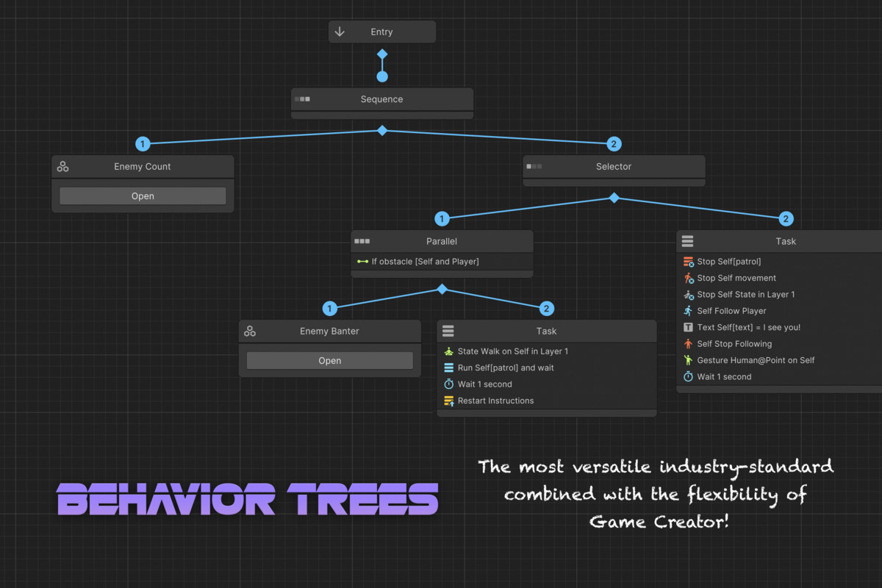
Task: Click the T icon next to Text Self[text]
Action: click(687, 327)
